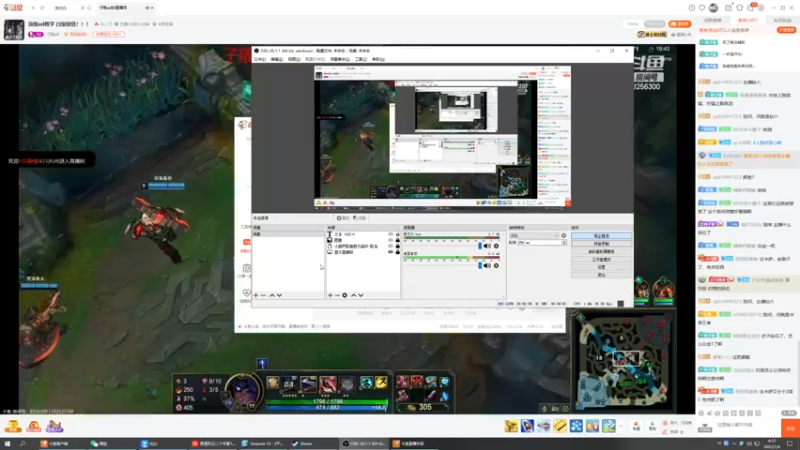This screenshot has width=800, height=450.
Task: Remove selected scene with OBS minus icon
Action: [x=263, y=295]
